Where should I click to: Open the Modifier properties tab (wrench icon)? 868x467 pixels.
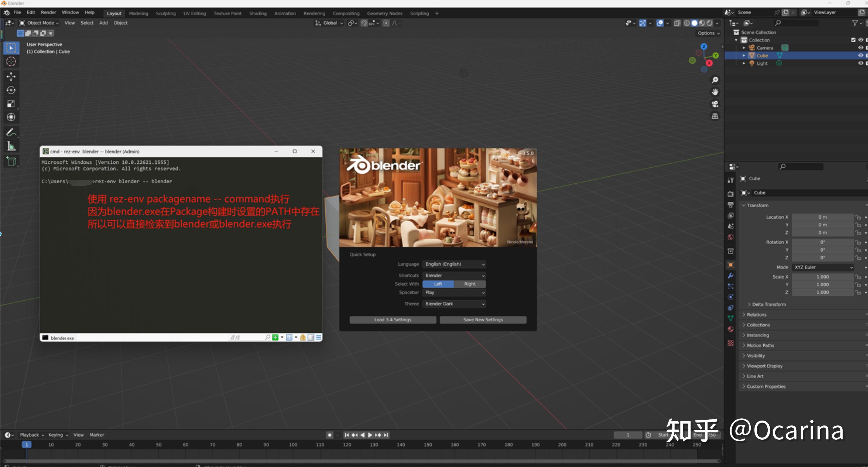730,275
